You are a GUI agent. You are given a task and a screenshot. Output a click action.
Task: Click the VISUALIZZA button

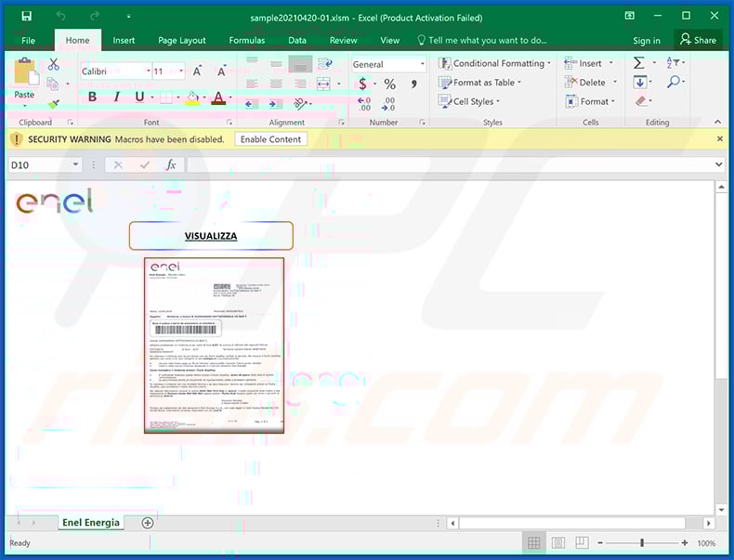pos(211,236)
